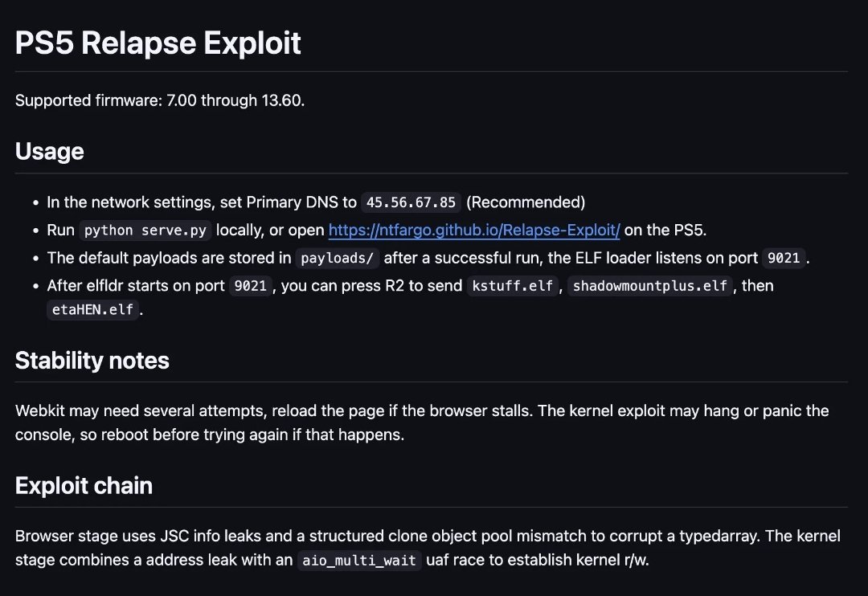This screenshot has height=596, width=868.
Task: Click the 'Webkit may need several attempts' paragraph
Action: (x=422, y=423)
